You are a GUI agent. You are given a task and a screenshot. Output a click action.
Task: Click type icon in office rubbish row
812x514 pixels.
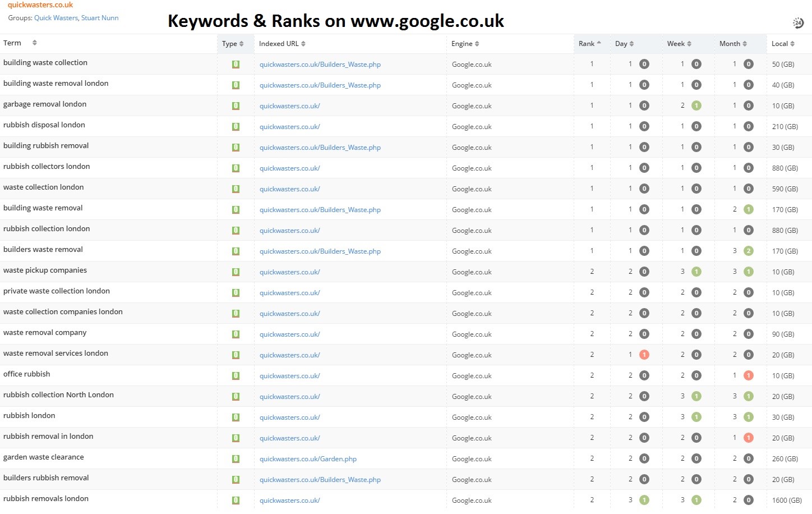pos(236,376)
